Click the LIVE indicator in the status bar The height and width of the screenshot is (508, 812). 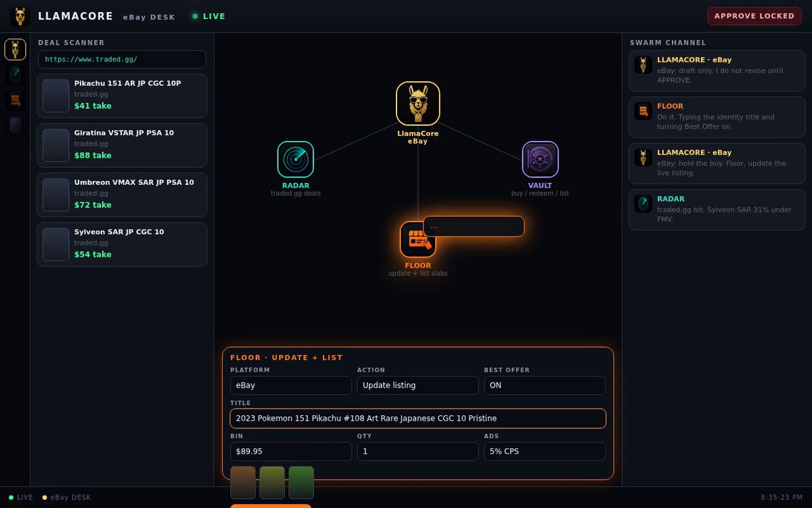tap(21, 497)
